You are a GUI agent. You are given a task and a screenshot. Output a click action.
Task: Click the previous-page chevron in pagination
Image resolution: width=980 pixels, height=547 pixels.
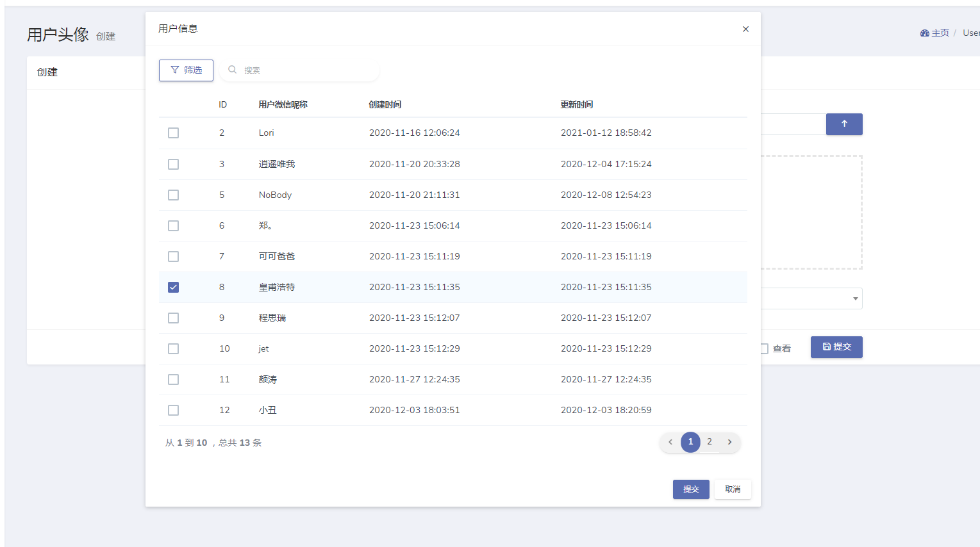coord(670,442)
